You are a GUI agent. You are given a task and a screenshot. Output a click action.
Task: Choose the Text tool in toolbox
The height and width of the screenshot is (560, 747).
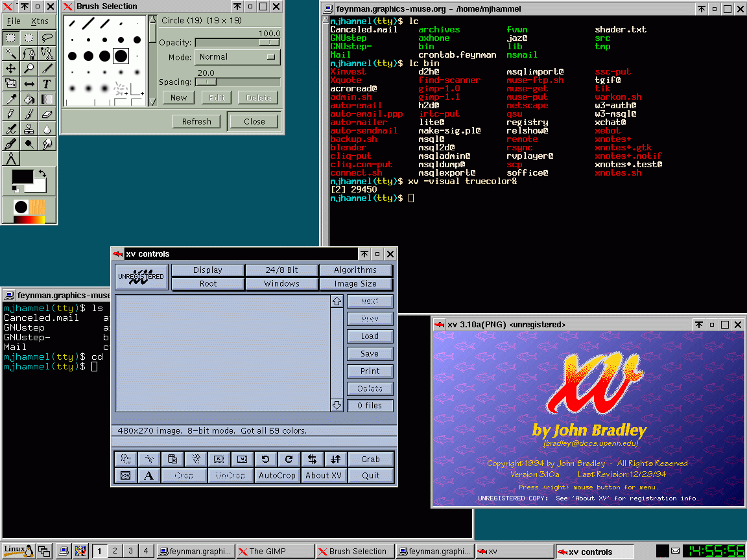point(47,84)
